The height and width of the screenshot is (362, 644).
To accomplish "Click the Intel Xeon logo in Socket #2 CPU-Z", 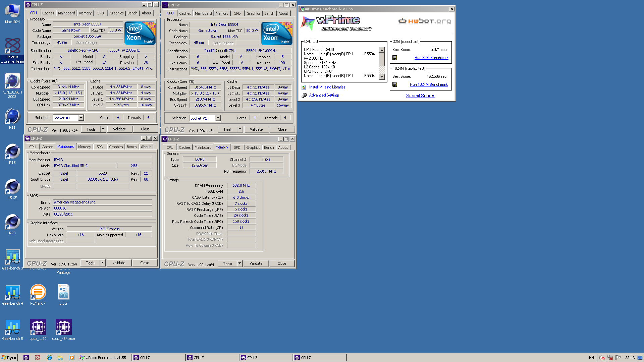I will (277, 34).
